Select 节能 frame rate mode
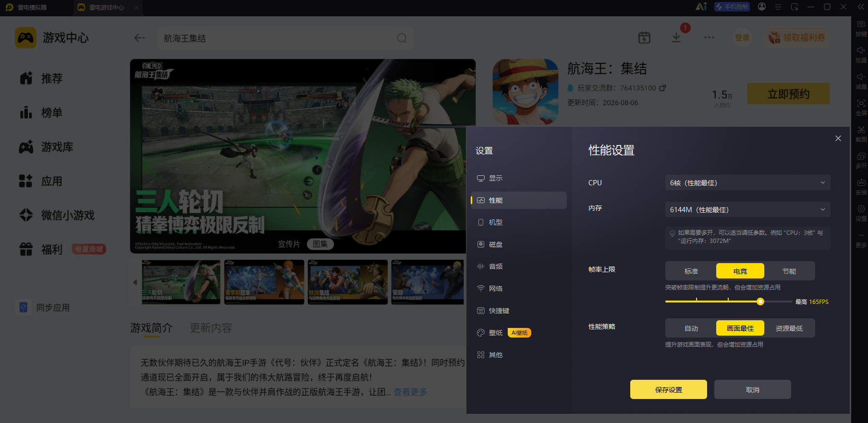The image size is (868, 423). pos(789,271)
